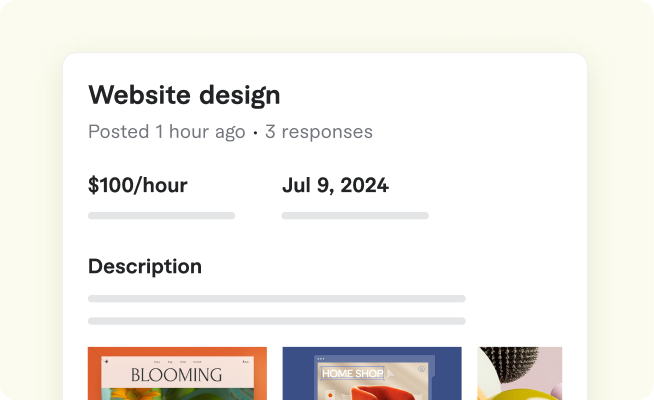Click the nav links in Blooming preview header

[x=178, y=362]
